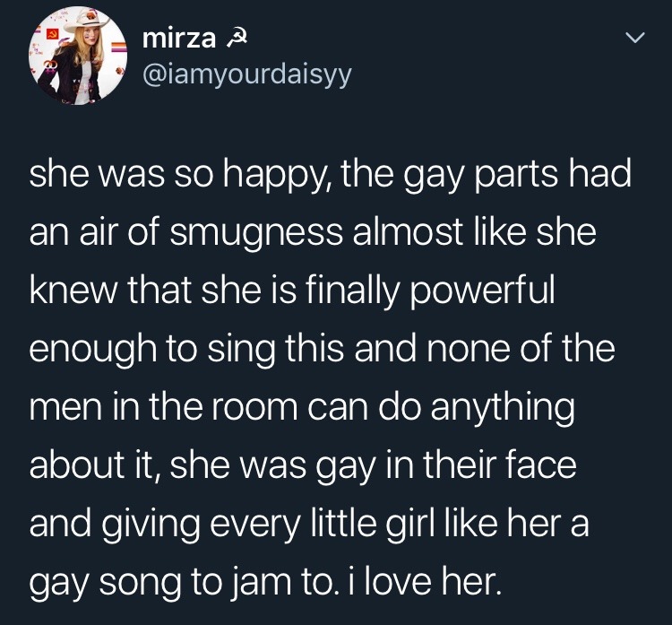Click the line 'and giving every little girl like her a'

[309, 524]
